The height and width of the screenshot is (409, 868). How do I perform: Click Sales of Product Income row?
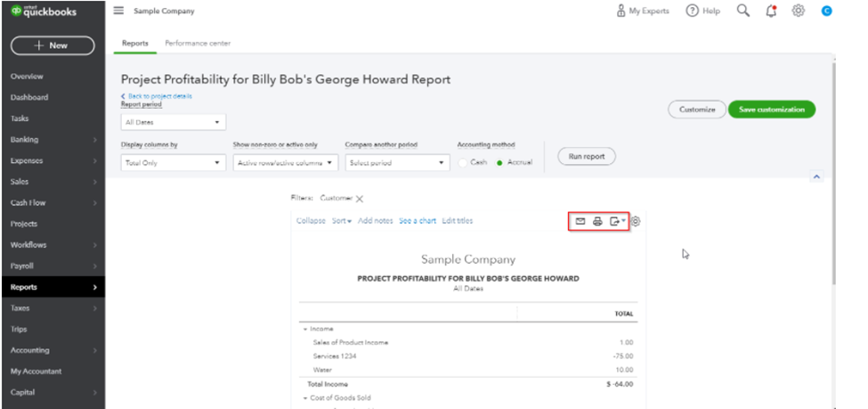click(468, 342)
